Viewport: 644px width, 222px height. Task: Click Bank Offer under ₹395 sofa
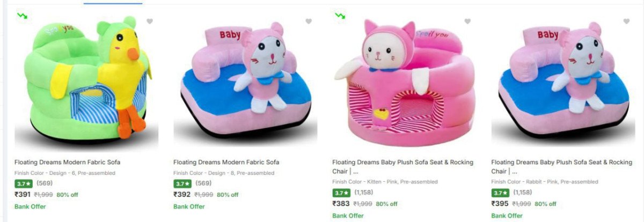pos(507,216)
